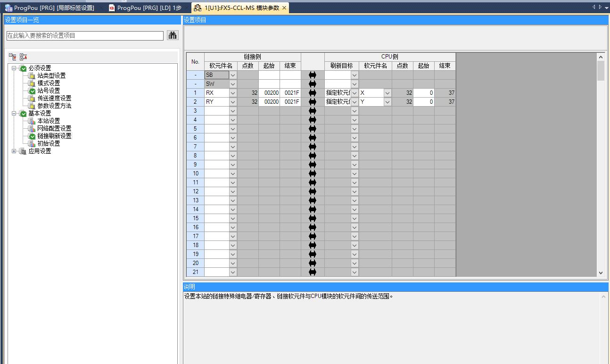Click the grid's vertical scrollbar down arrow
This screenshot has width=610, height=364.
(x=601, y=273)
